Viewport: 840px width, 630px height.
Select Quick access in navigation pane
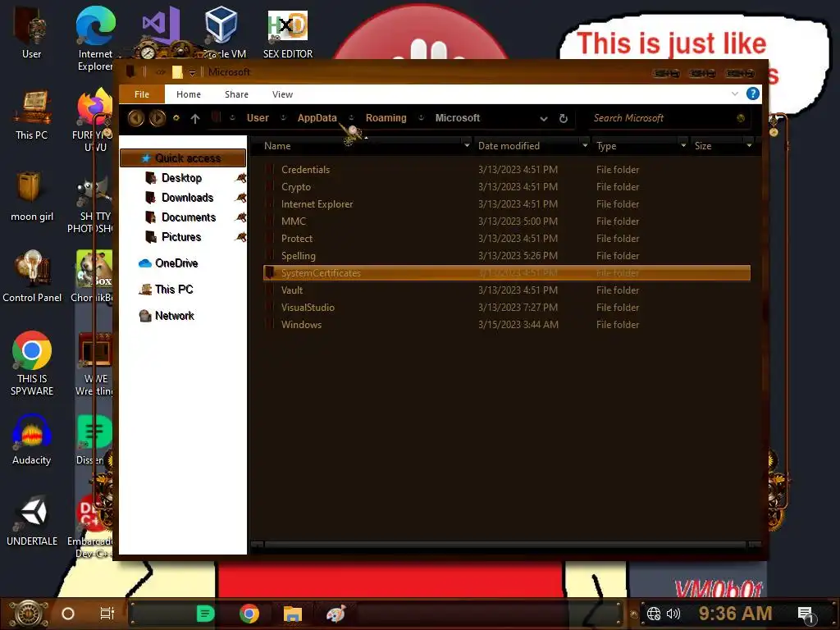click(183, 158)
